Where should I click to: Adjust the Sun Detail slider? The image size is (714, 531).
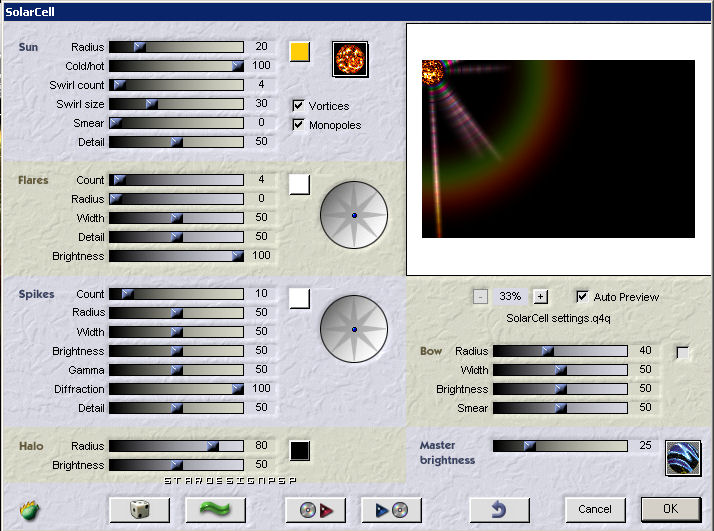176,142
